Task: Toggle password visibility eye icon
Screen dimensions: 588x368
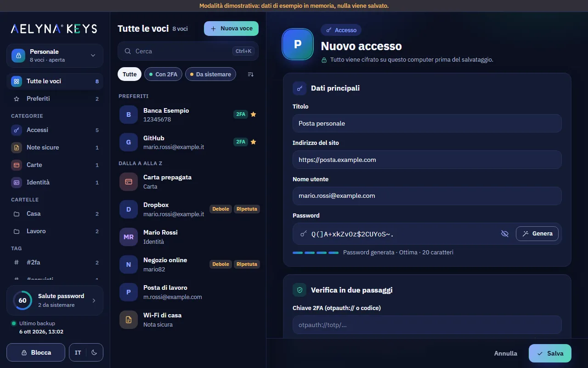Action: [x=504, y=234]
